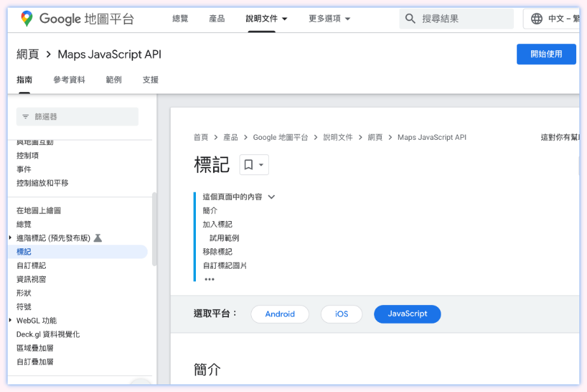
Task: Jump to 加入標記 in page contents
Action: [218, 224]
